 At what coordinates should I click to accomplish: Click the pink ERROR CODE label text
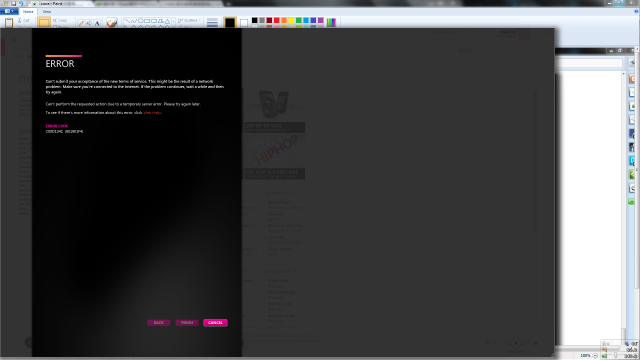(57, 126)
